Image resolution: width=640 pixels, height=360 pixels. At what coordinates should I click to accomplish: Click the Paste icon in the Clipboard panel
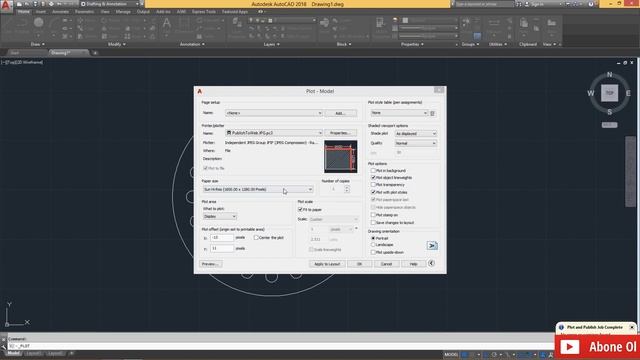[524, 23]
